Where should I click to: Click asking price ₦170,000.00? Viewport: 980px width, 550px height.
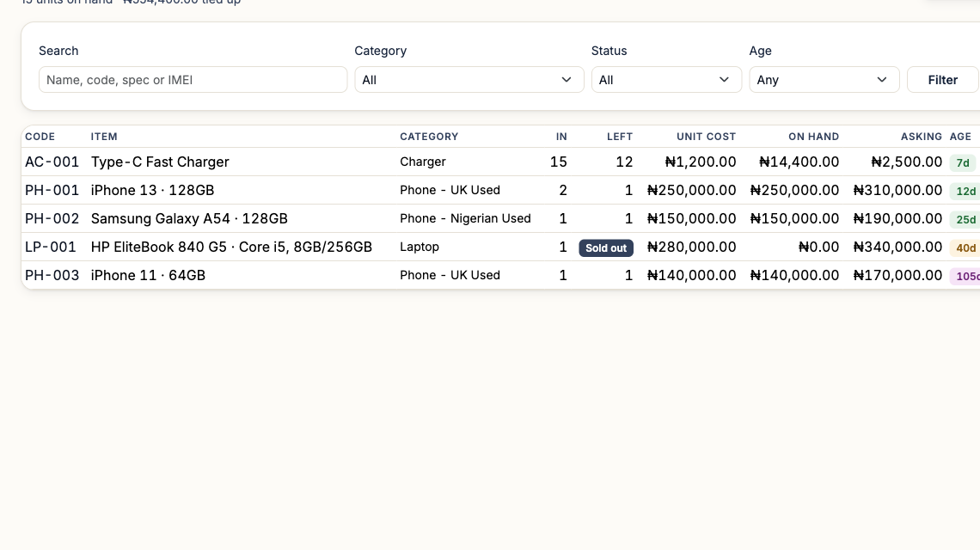pos(897,275)
